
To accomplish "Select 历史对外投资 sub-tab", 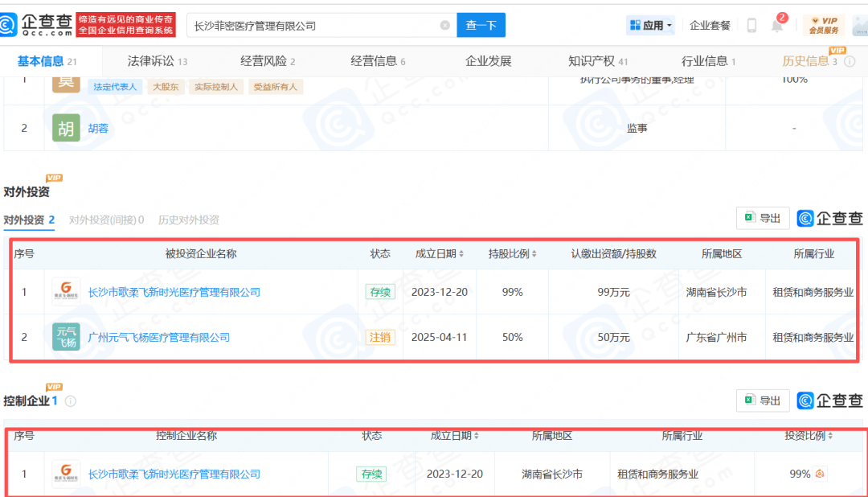I will click(189, 220).
